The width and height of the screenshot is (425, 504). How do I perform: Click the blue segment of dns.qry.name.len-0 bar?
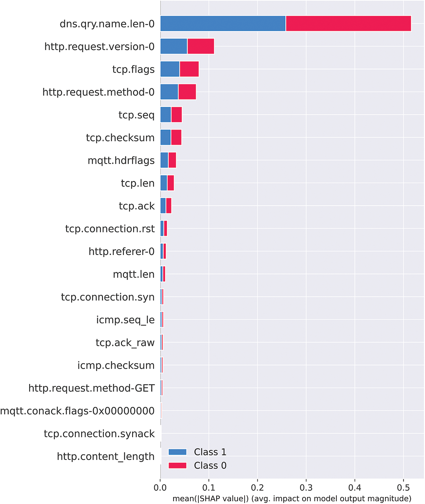pos(223,24)
